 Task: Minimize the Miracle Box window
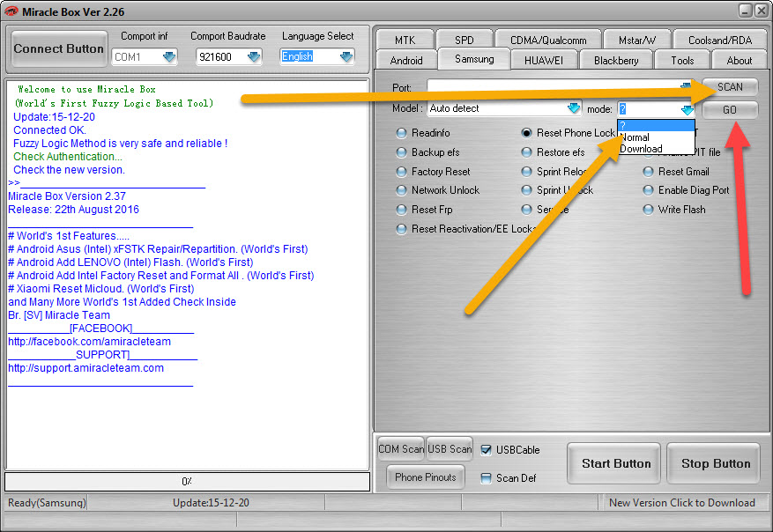point(746,11)
